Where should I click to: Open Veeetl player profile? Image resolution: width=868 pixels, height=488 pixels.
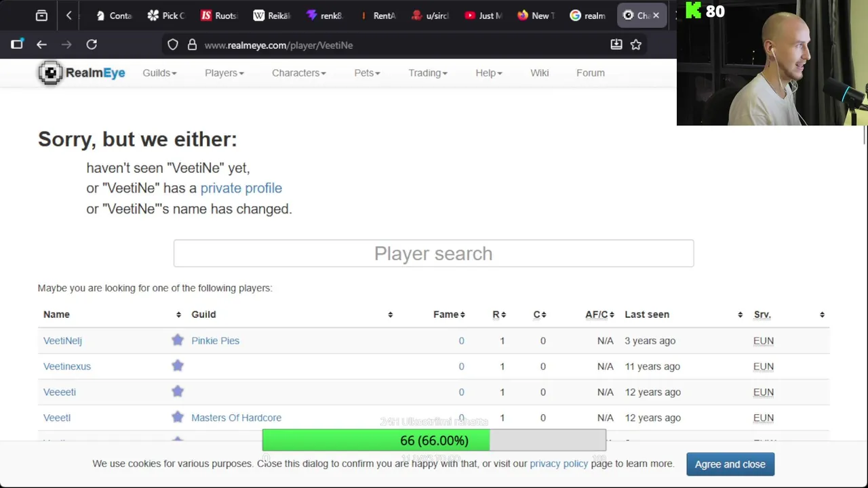pos(57,418)
